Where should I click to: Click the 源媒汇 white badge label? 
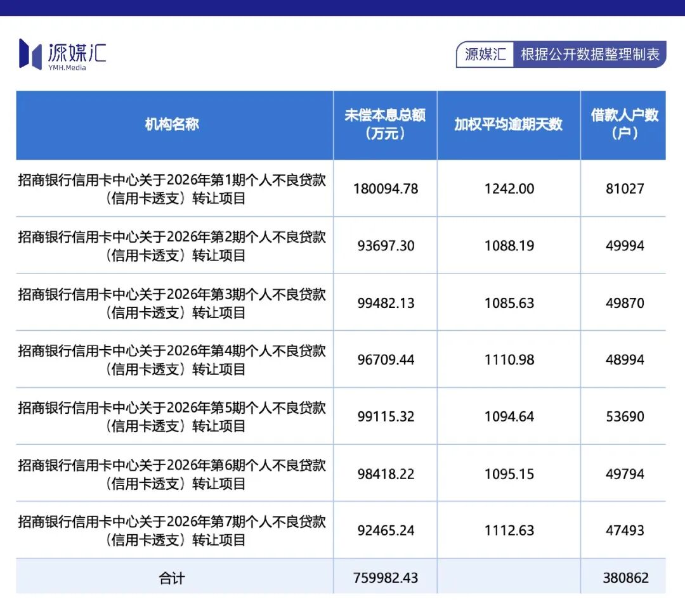click(485, 55)
